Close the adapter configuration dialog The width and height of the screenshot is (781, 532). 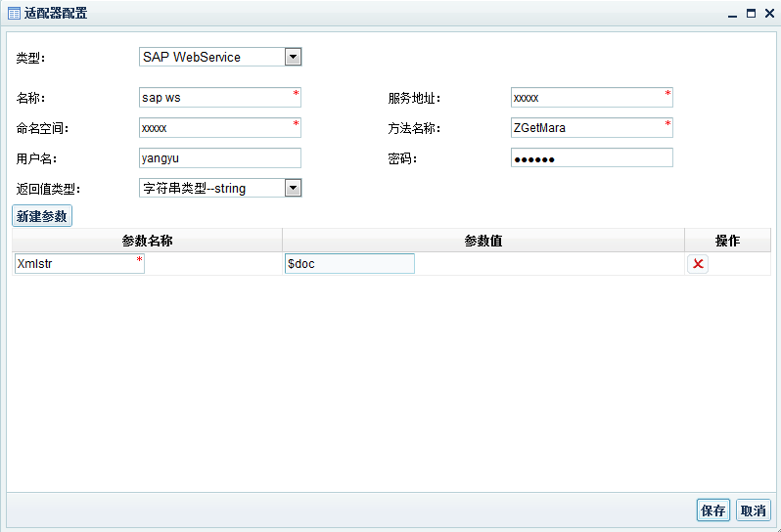768,14
